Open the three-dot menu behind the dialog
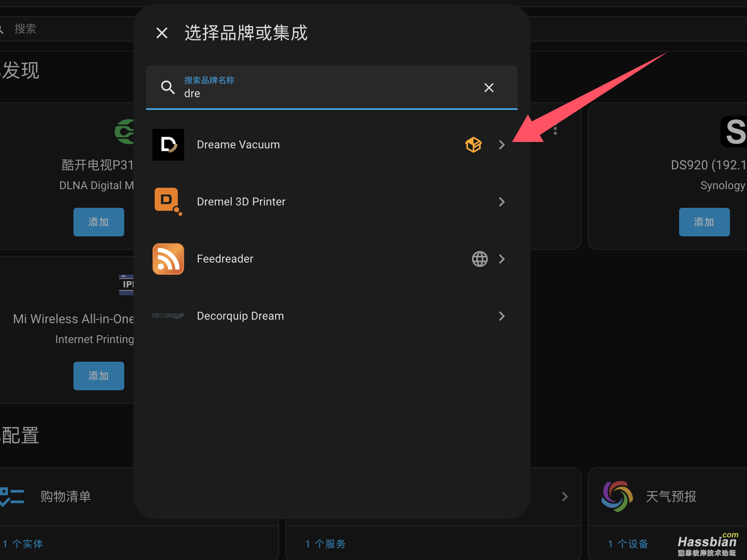 [x=555, y=130]
